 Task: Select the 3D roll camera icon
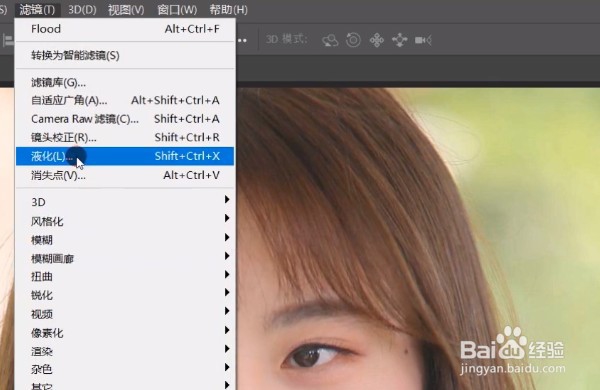coord(353,40)
